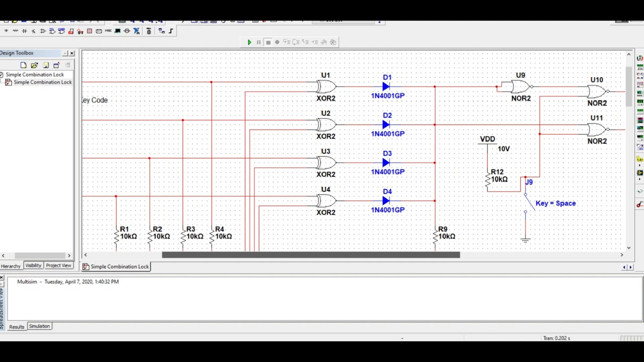Open the Misc Digital component group
The height and width of the screenshot is (362, 644).
pos(71,31)
